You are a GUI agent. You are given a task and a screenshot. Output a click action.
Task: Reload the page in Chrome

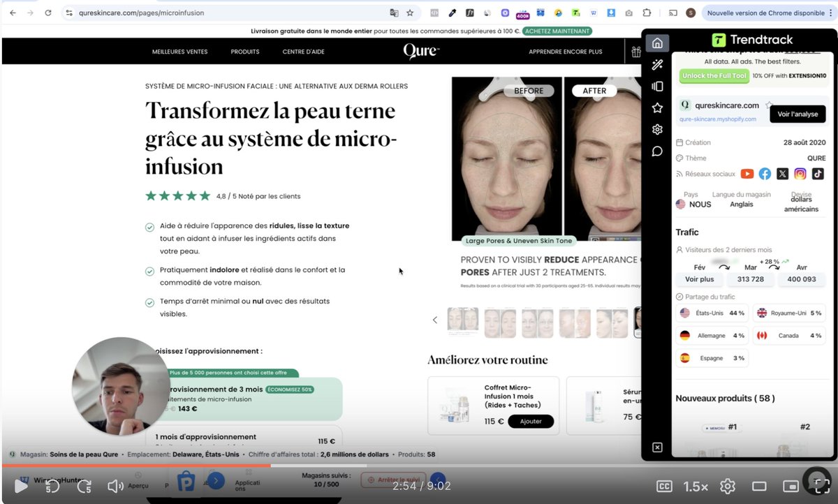(47, 13)
